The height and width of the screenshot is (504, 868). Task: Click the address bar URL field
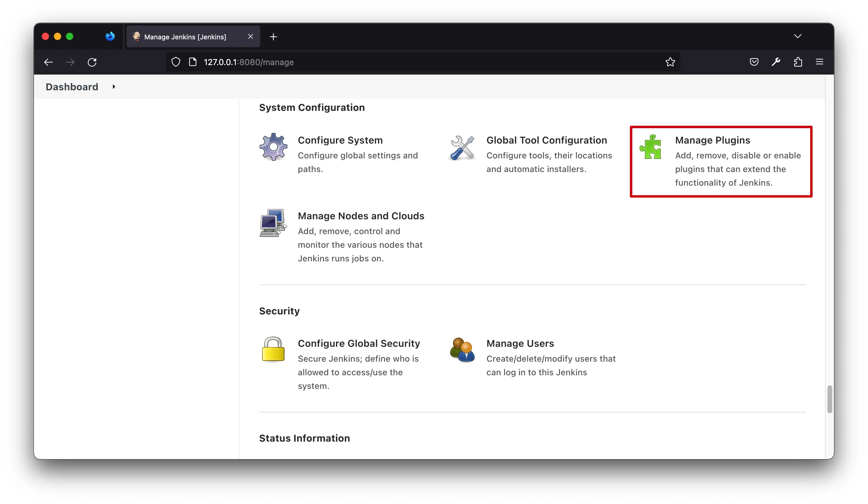(x=413, y=62)
